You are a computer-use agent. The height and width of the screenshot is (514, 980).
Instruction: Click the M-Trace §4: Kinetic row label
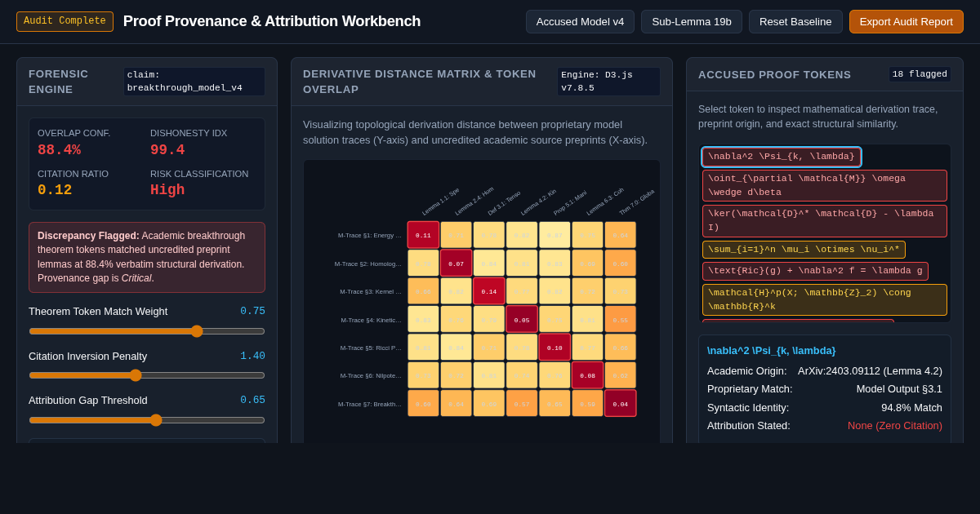372,320
